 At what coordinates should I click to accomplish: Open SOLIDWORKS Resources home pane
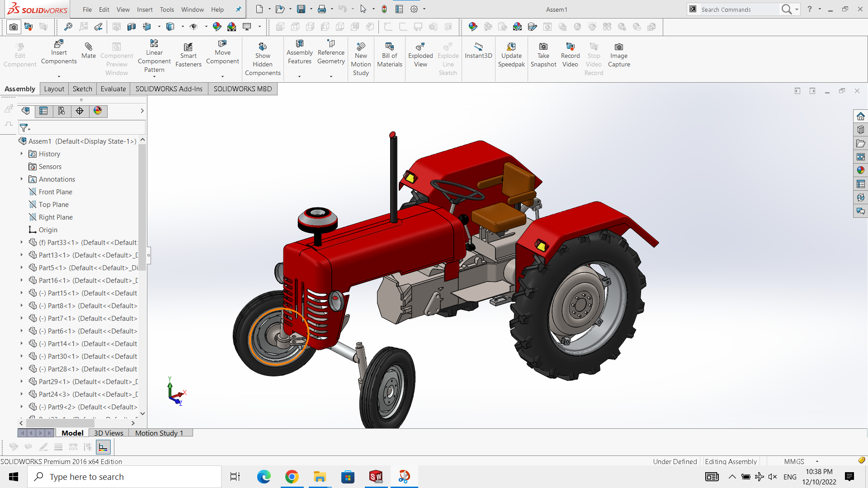[860, 116]
